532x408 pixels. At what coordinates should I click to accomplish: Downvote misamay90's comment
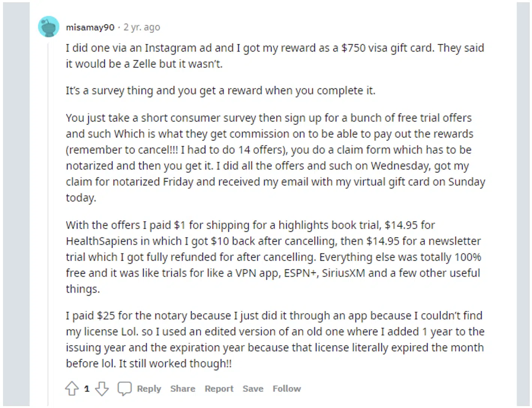tap(102, 389)
